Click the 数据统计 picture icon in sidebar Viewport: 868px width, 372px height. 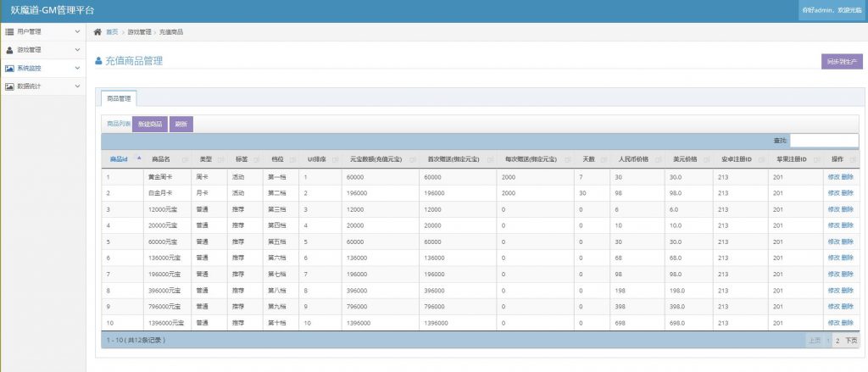point(9,86)
